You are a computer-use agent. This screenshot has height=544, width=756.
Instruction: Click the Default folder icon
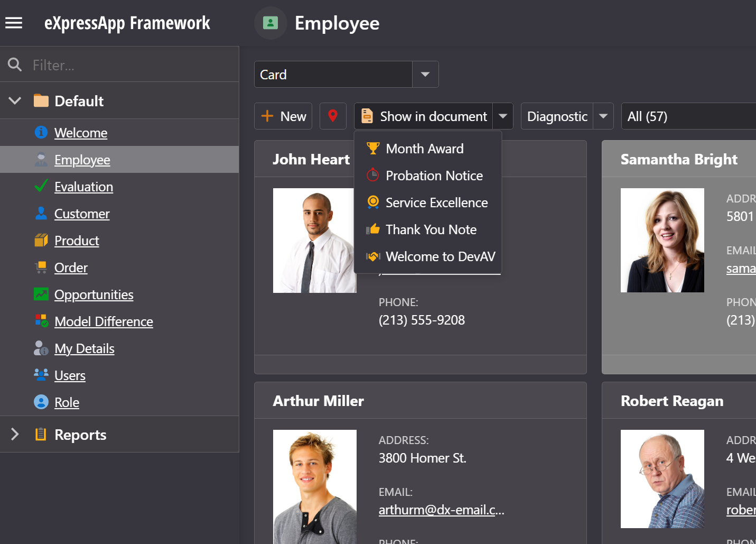pos(41,100)
